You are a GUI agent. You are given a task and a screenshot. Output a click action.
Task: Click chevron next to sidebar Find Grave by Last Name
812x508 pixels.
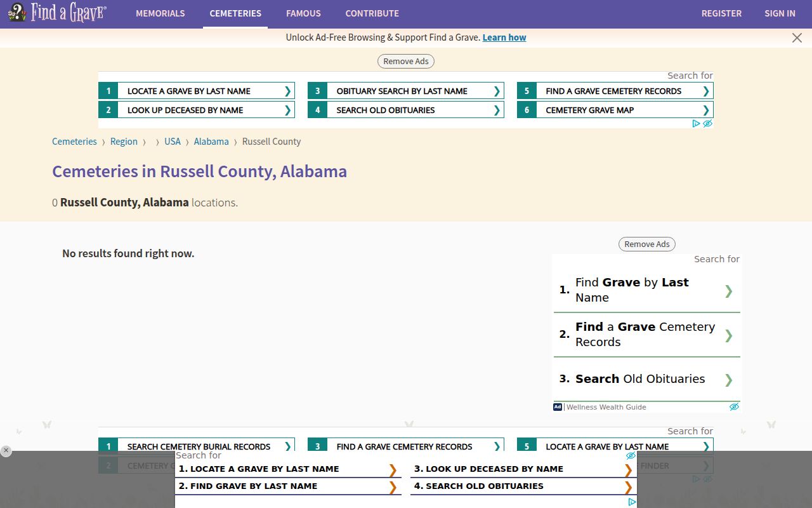[728, 291]
